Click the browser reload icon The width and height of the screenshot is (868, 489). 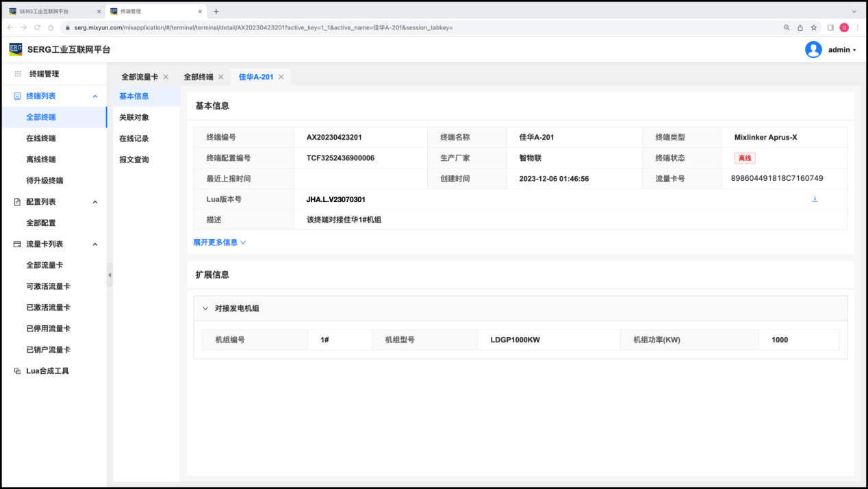[38, 27]
